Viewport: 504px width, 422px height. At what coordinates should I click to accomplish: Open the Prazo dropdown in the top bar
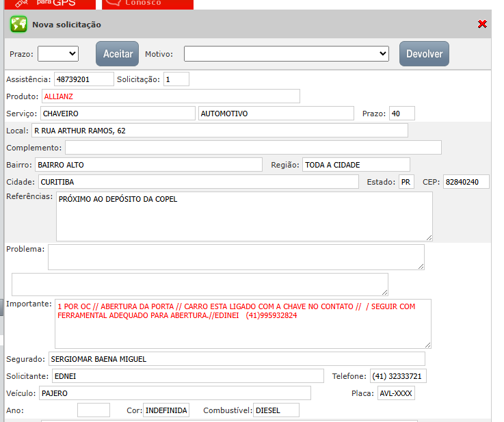(x=58, y=53)
